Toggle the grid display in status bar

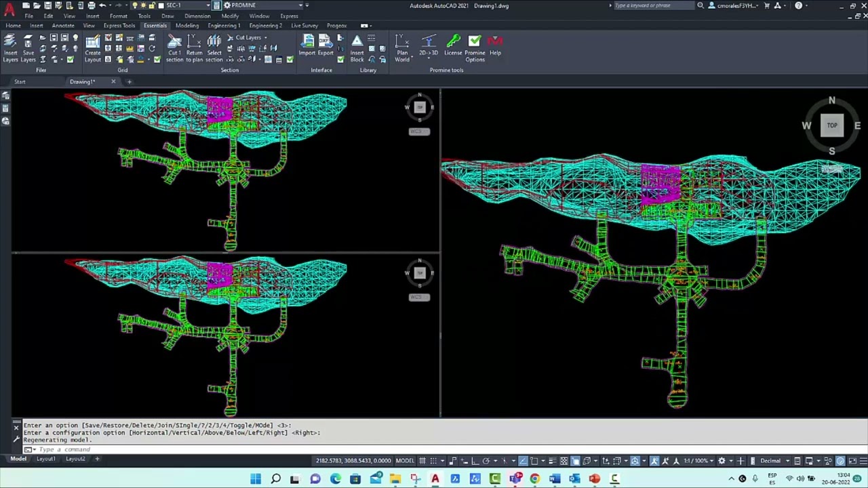[x=422, y=461]
